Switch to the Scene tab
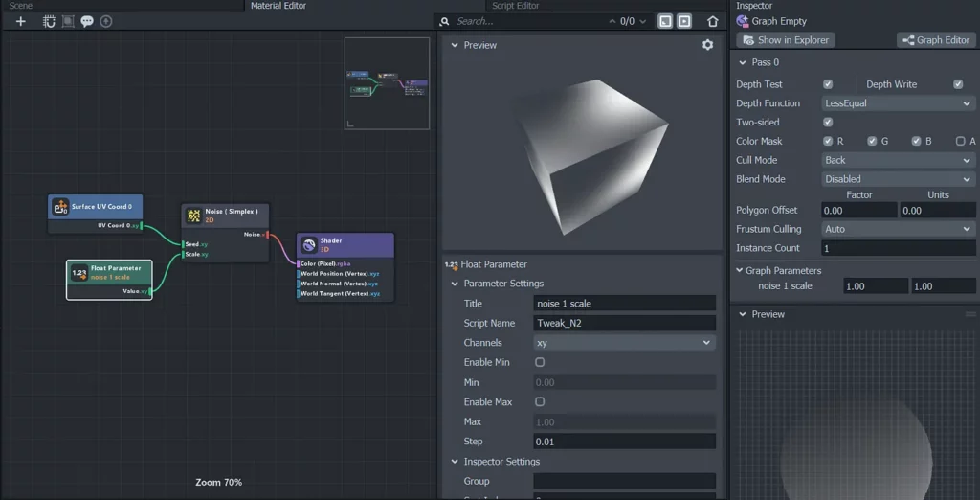 21,6
